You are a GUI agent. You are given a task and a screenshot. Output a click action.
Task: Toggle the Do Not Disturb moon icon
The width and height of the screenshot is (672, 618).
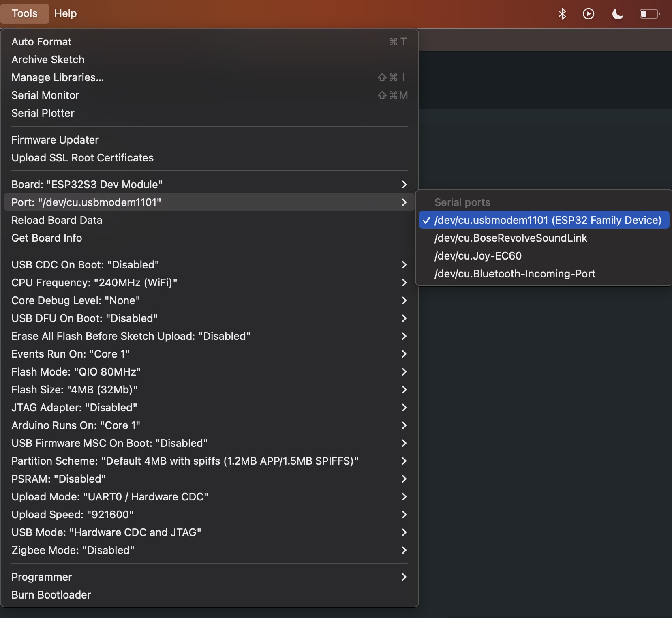tap(617, 14)
